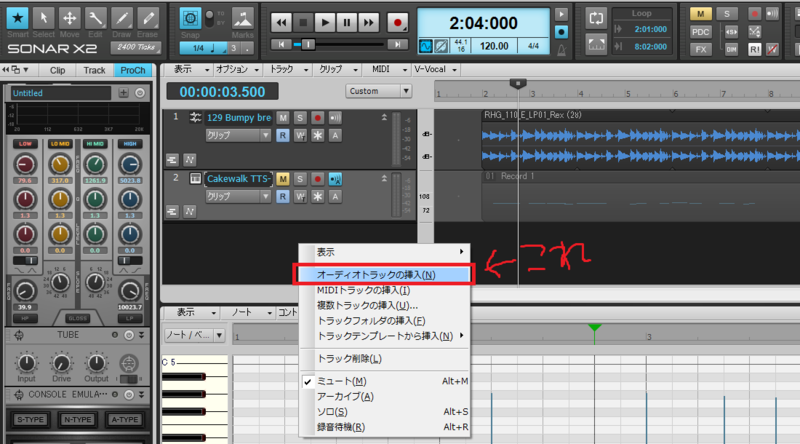The height and width of the screenshot is (444, 800).
Task: Solo the Cakewalk TTS track
Action: [300, 179]
